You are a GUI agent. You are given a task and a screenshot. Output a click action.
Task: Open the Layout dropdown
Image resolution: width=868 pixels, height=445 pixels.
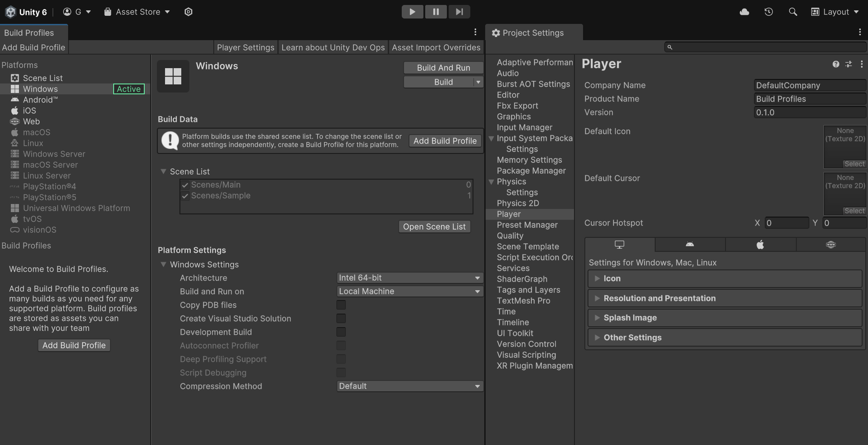[835, 12]
